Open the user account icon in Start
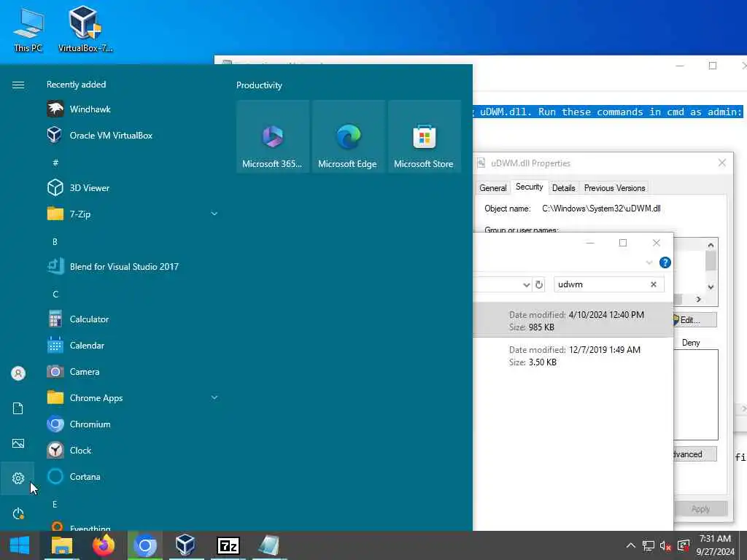 18,373
